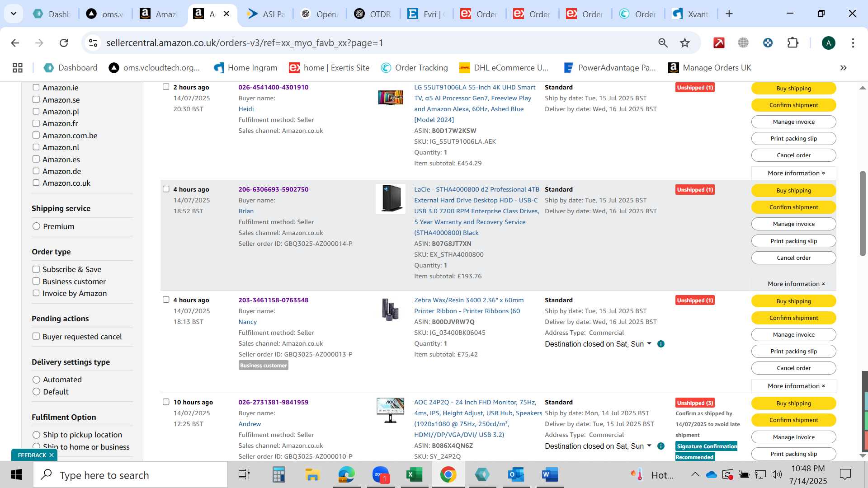This screenshot has width=868, height=488.
Task: Open the bookmarks apps grid icon
Action: (x=18, y=68)
